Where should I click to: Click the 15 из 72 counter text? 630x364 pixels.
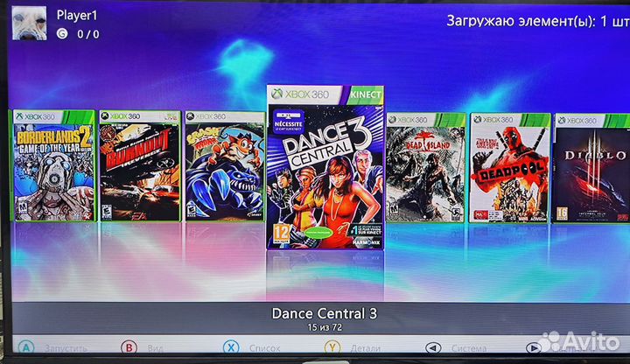click(325, 327)
